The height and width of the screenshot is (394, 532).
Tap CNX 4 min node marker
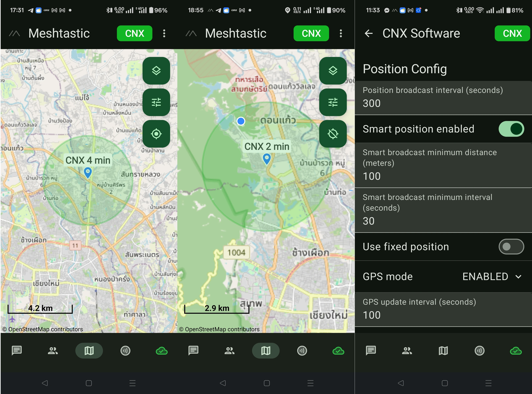[x=88, y=173]
